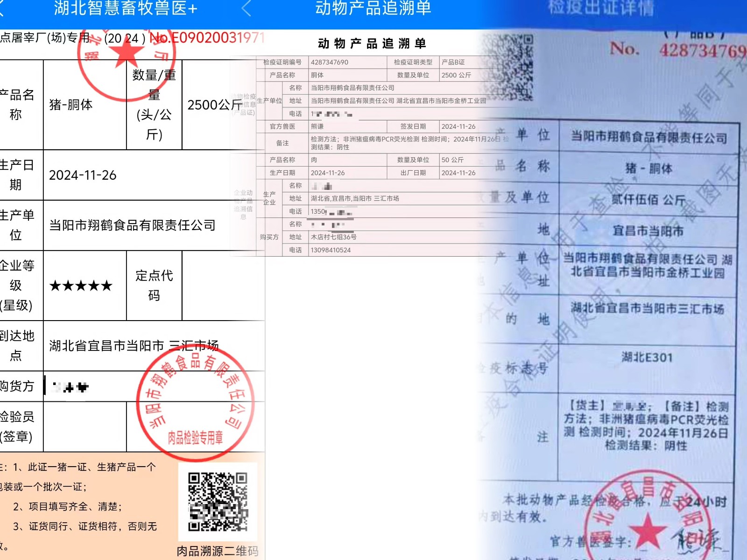Select buyer phone number 13098410524
Screen dimensions: 747x560
[x=331, y=250]
